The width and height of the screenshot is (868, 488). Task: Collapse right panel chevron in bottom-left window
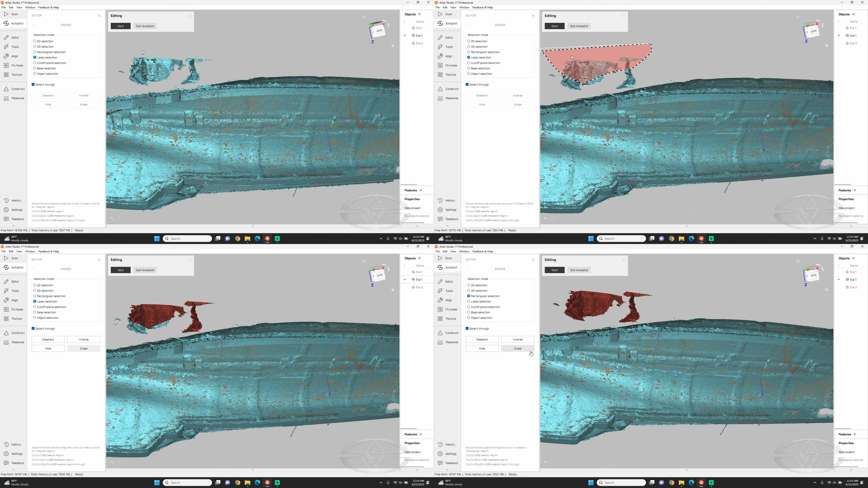(x=417, y=470)
